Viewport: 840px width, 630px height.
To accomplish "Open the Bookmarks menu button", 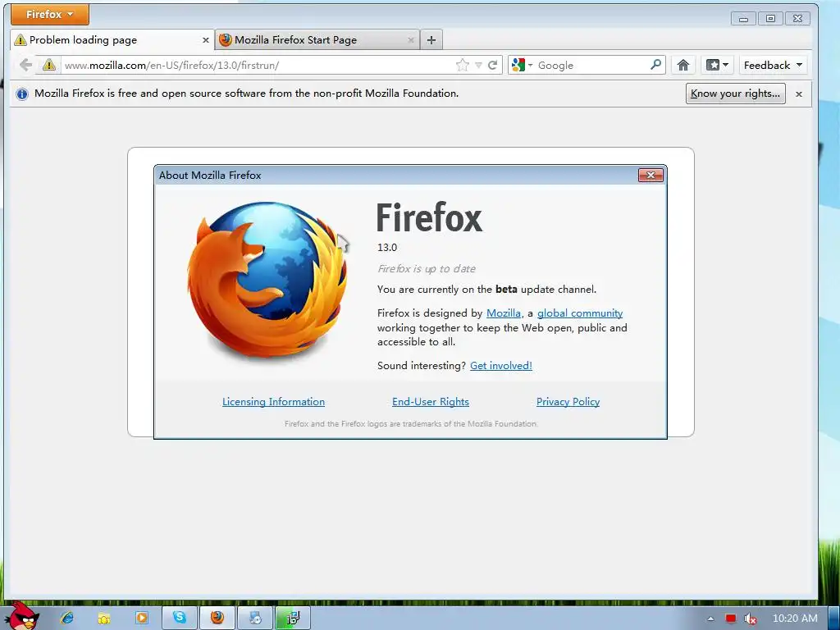I will click(717, 66).
